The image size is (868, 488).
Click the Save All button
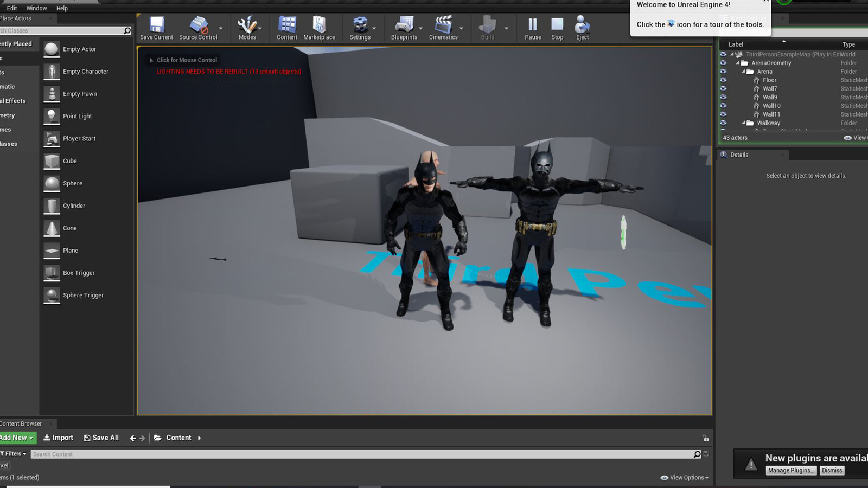click(101, 438)
